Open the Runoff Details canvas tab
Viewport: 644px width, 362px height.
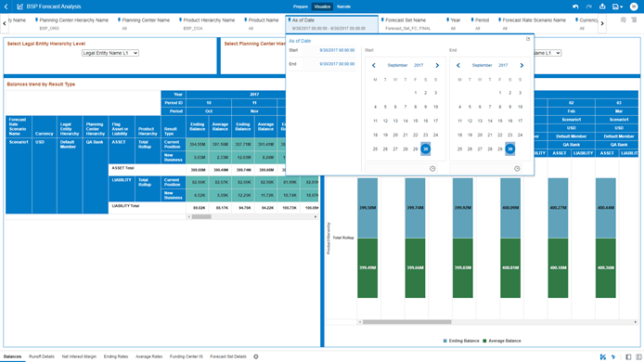[x=42, y=356]
